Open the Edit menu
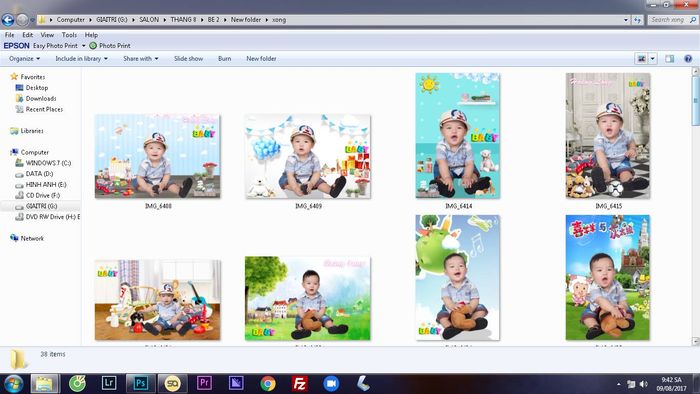Image resolution: width=700 pixels, height=394 pixels. [27, 35]
